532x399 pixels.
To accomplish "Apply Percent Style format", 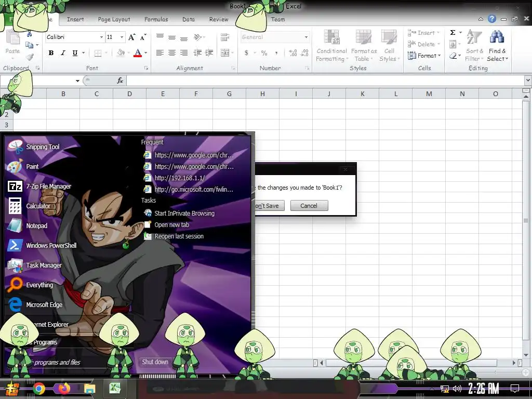I will (x=264, y=53).
